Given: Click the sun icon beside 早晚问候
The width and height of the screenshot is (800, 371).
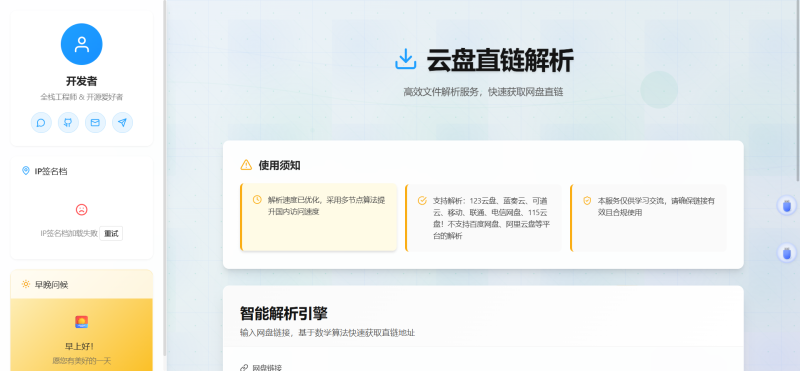Looking at the screenshot, I should tap(26, 284).
